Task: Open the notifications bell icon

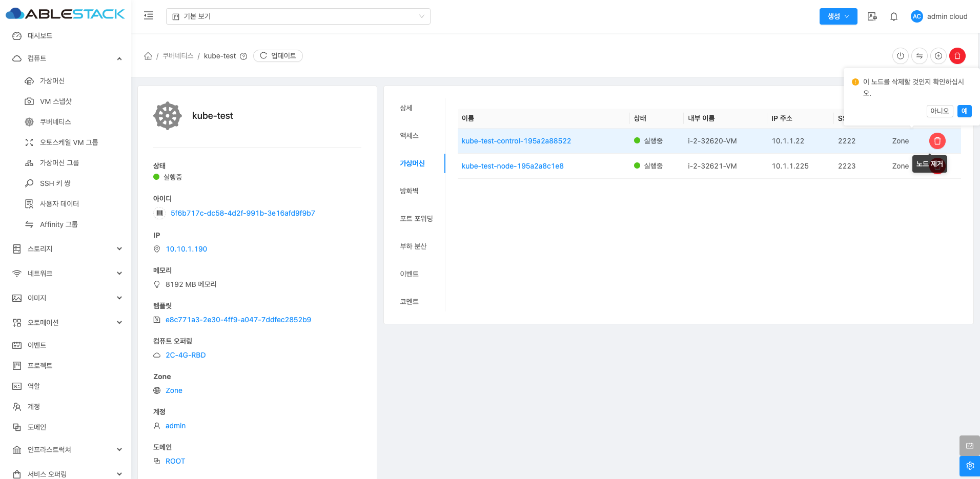Action: (x=894, y=16)
